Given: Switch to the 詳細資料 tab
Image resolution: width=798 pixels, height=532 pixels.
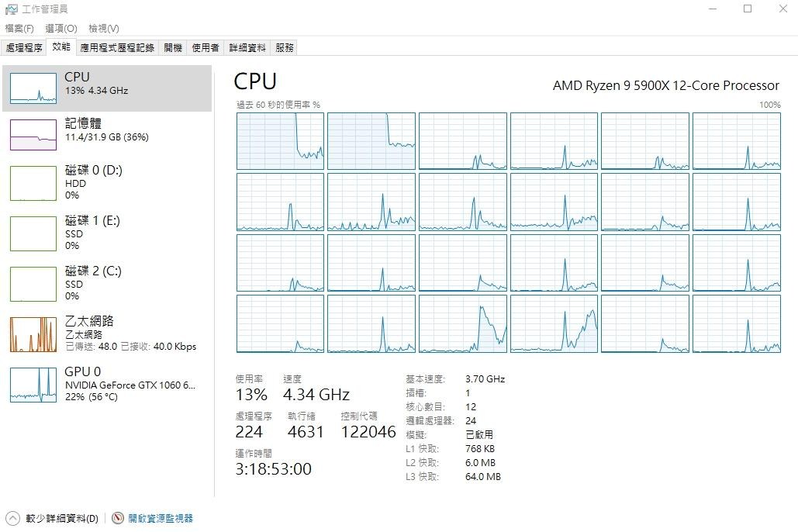Looking at the screenshot, I should point(247,47).
